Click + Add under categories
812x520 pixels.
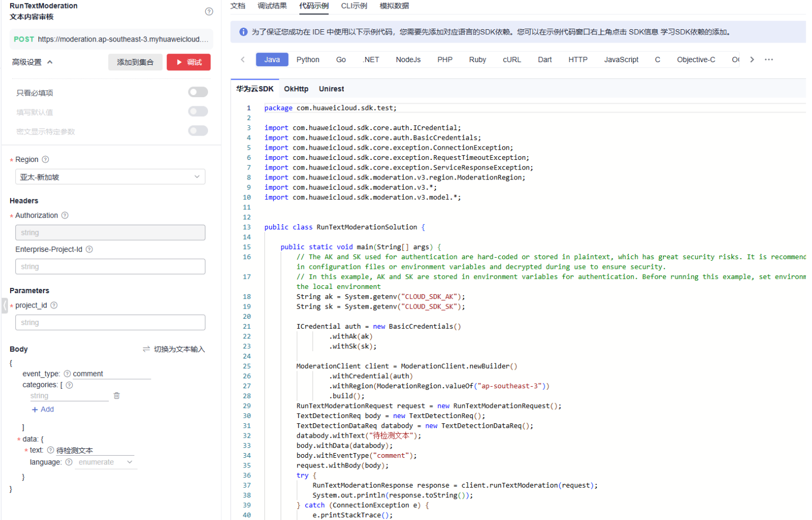(x=43, y=409)
